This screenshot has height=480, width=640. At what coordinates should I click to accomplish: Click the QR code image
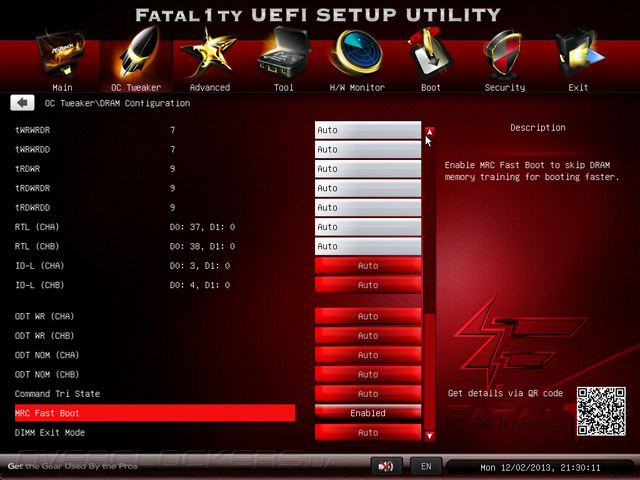point(601,411)
